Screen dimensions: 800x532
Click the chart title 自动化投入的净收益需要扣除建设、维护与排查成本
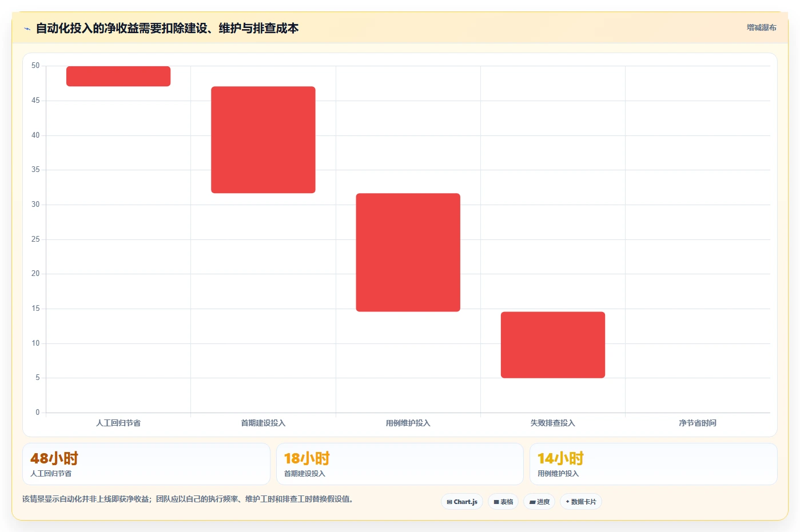(167, 28)
